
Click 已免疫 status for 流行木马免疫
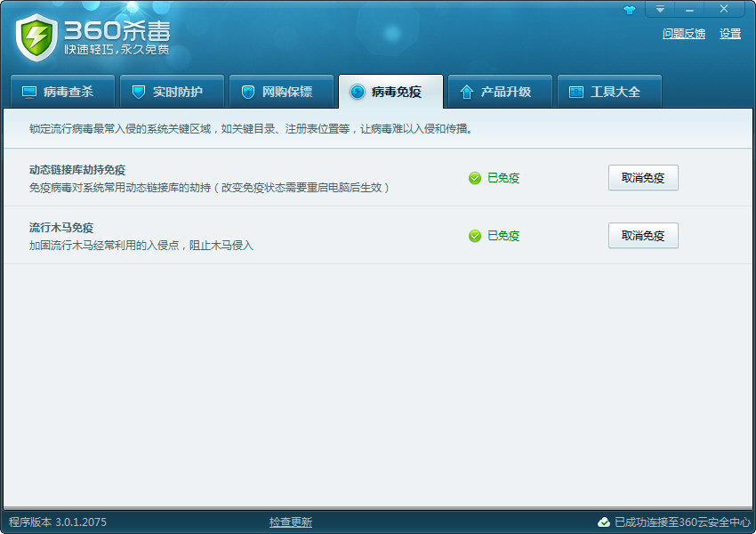tap(503, 236)
